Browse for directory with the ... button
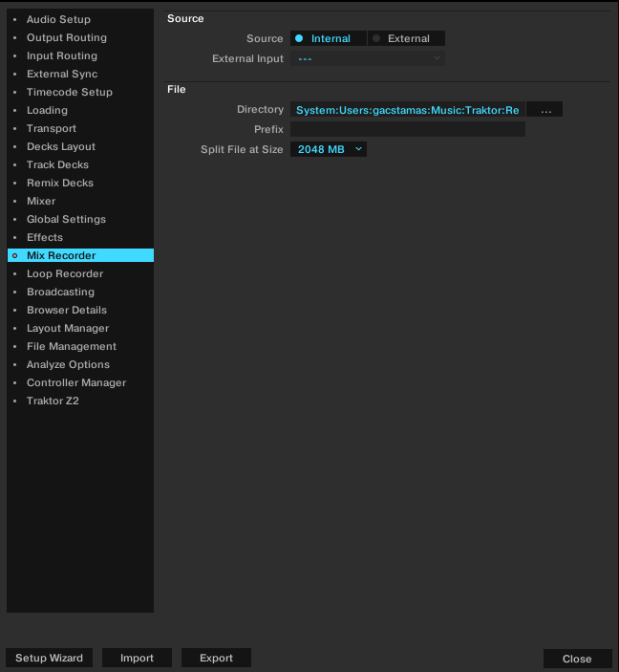 [544, 110]
